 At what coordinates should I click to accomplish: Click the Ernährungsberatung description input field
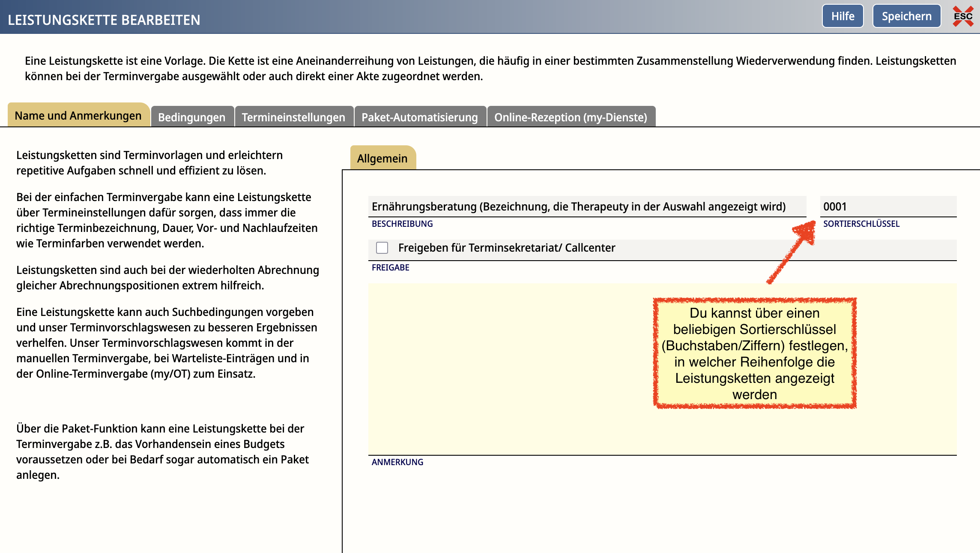click(587, 207)
